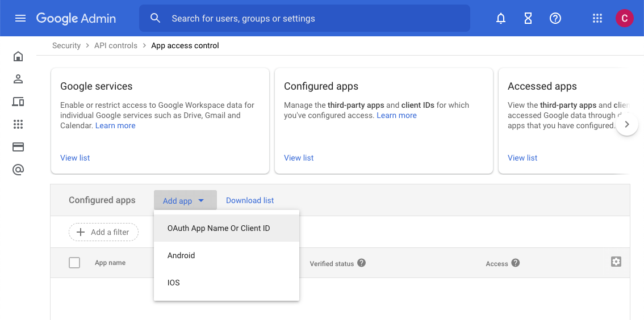This screenshot has height=320, width=644.
Task: Open the Google apps grid launcher
Action: click(x=597, y=19)
